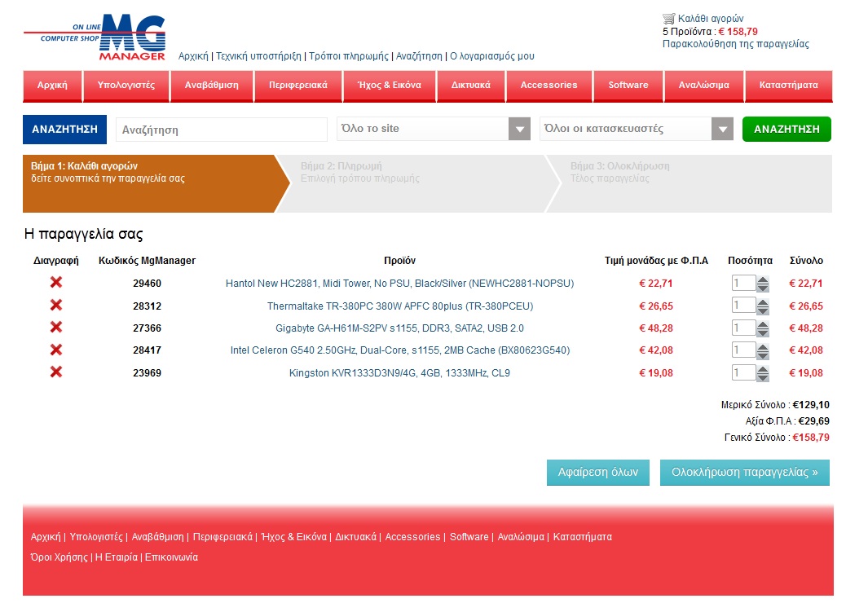
Task: Click the shopping cart icon at top
Action: (x=668, y=18)
